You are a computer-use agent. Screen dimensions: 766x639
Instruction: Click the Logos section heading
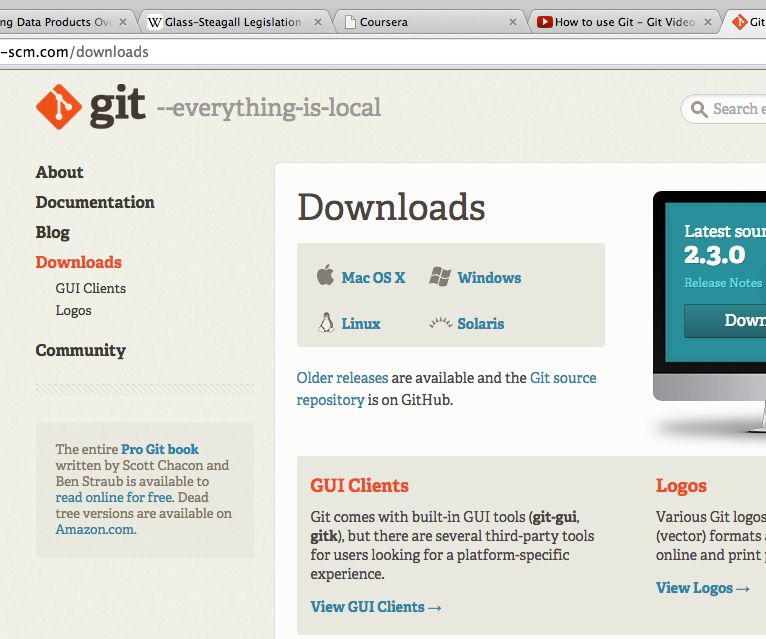pyautogui.click(x=681, y=486)
